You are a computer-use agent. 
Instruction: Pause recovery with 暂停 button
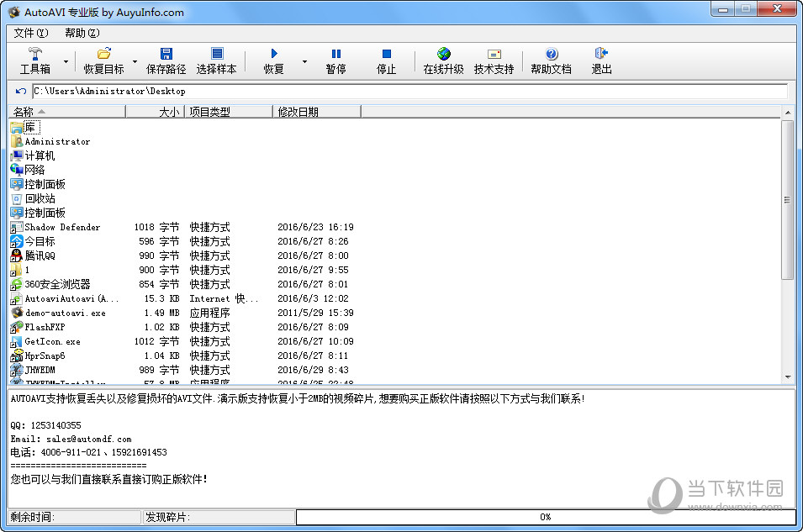336,61
